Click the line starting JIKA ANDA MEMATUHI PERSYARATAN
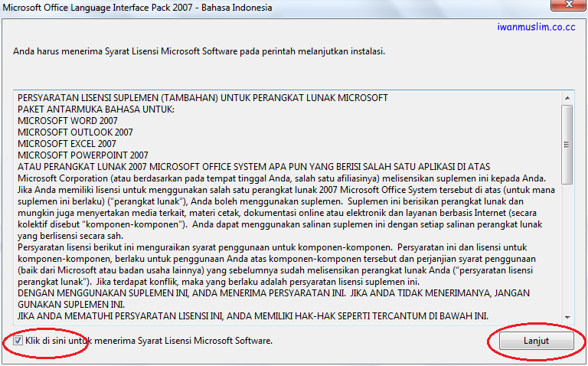This screenshot has width=588, height=366. (x=253, y=316)
